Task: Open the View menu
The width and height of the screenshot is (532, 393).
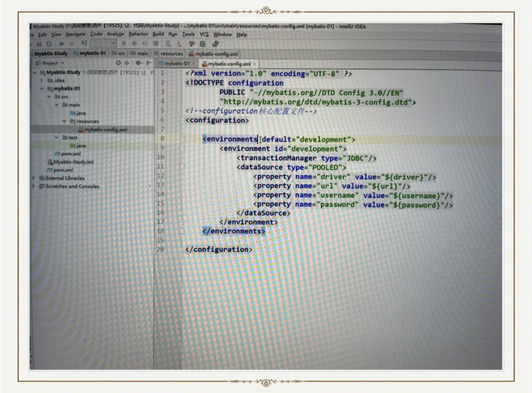Action: coord(56,35)
